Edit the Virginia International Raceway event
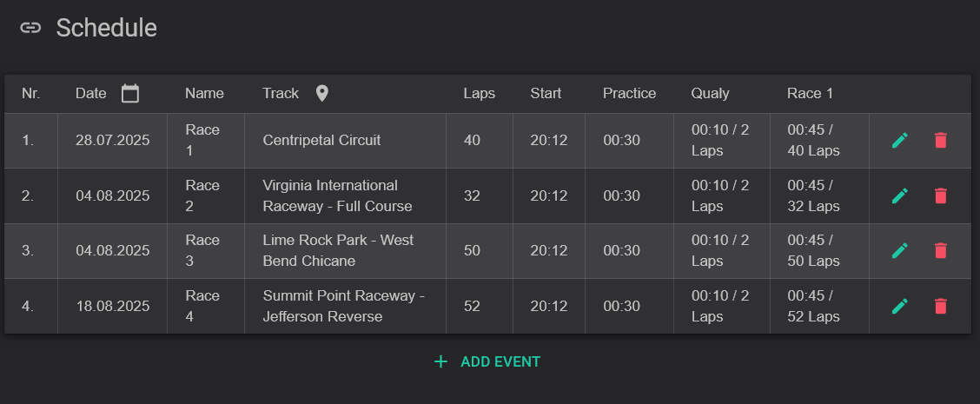980x404 pixels. click(899, 195)
